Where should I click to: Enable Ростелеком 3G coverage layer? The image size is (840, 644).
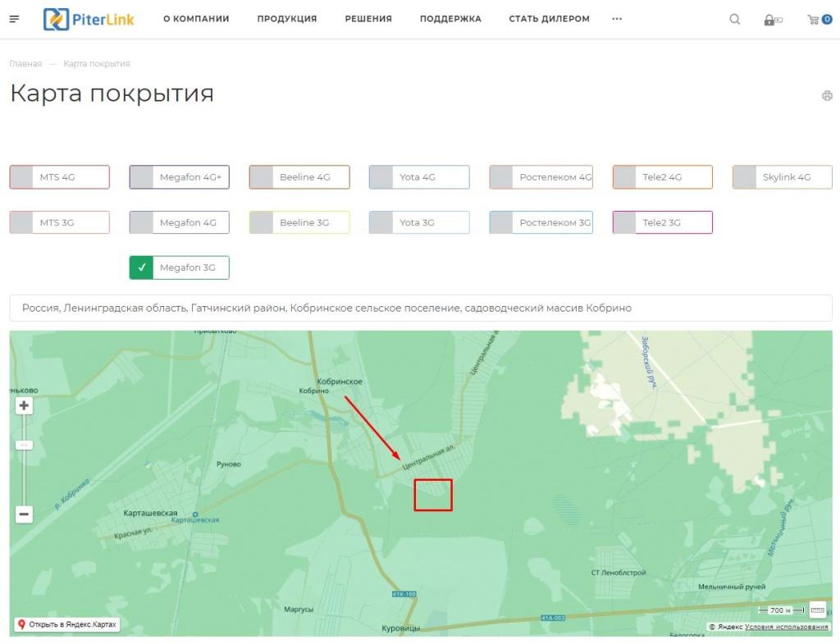(x=541, y=222)
